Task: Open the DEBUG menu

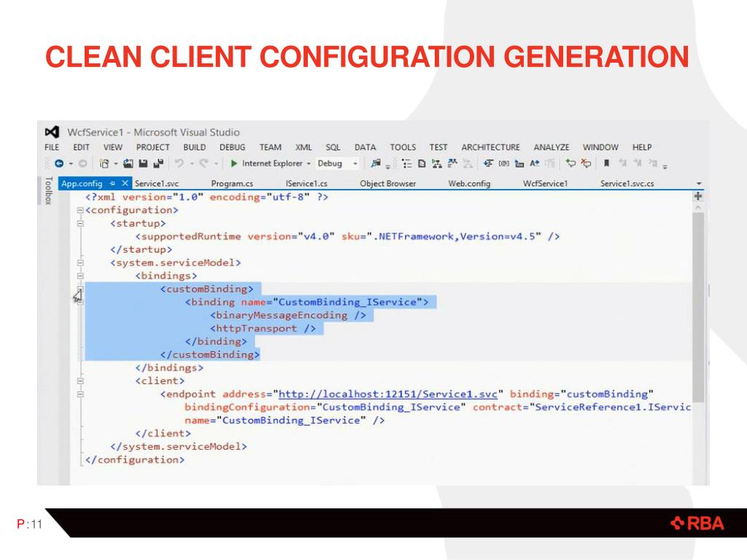Action: click(x=233, y=147)
